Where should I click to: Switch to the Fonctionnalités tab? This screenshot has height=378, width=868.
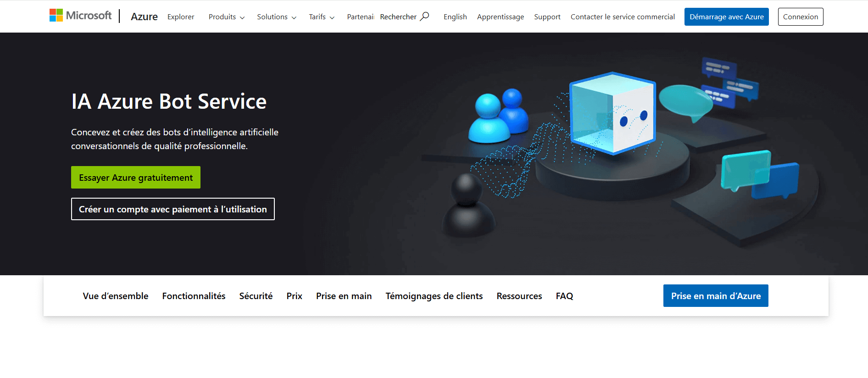194,296
